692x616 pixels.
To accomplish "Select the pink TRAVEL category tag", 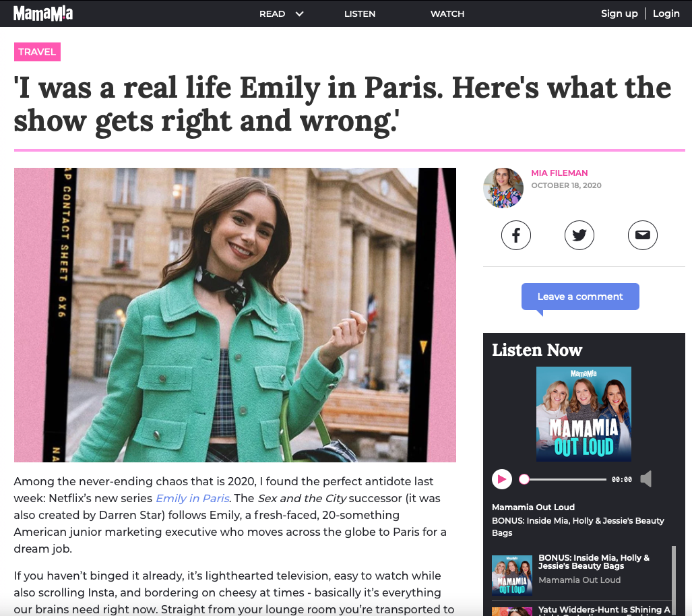I will [37, 52].
